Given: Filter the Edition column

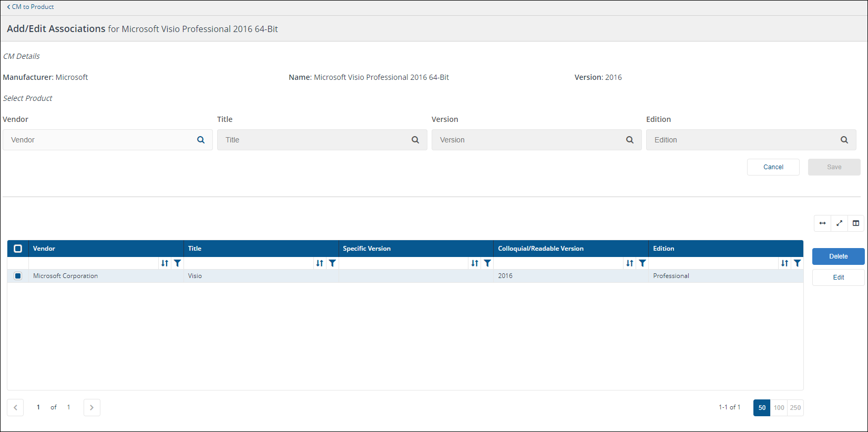Looking at the screenshot, I should [797, 263].
